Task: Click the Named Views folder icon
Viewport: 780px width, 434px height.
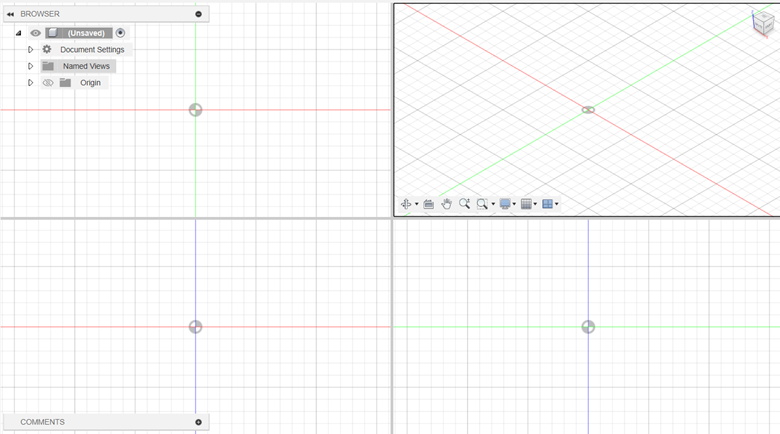Action: point(48,66)
